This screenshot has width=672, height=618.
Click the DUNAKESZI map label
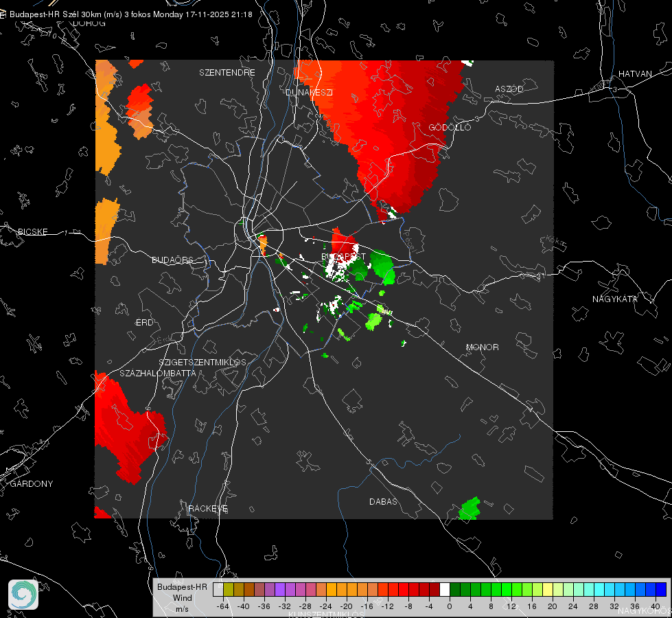point(309,92)
